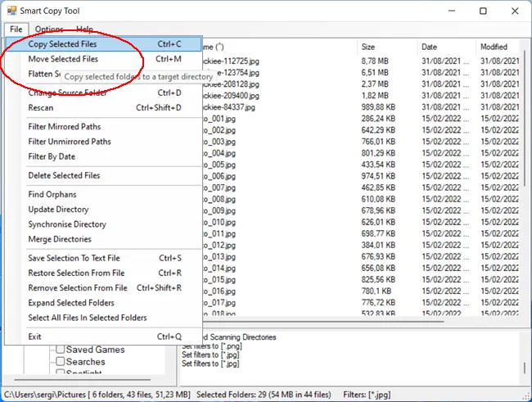Click the log panel vertical scrollbar
This screenshot has width=532, height=402.
525,368
